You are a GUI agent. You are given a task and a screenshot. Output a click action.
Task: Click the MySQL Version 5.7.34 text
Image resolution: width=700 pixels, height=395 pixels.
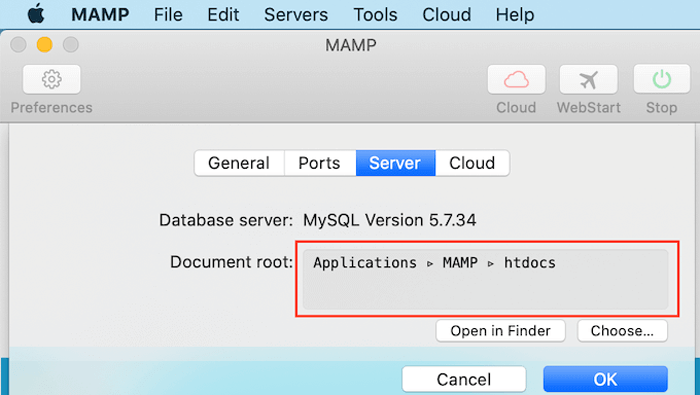click(x=390, y=220)
